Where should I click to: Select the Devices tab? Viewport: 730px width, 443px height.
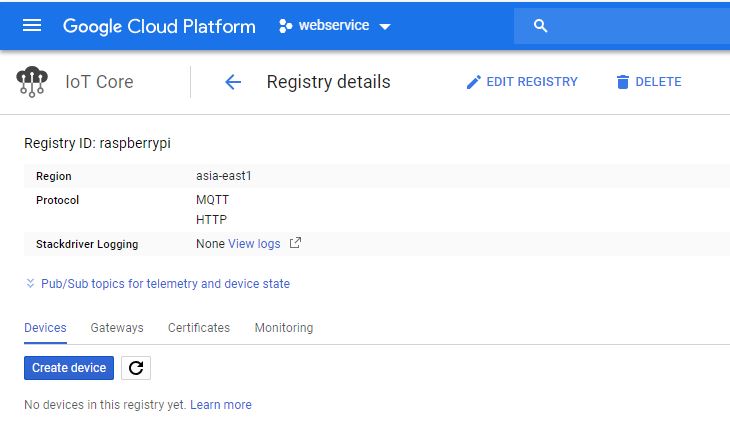[x=45, y=328]
